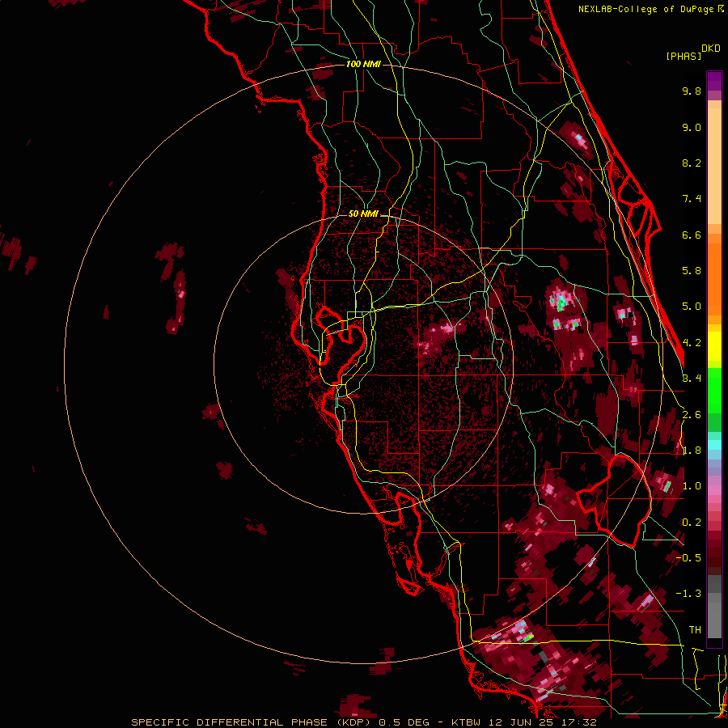Click the 5.0 scale value label
This screenshot has height=728, width=728.
pyautogui.click(x=692, y=307)
